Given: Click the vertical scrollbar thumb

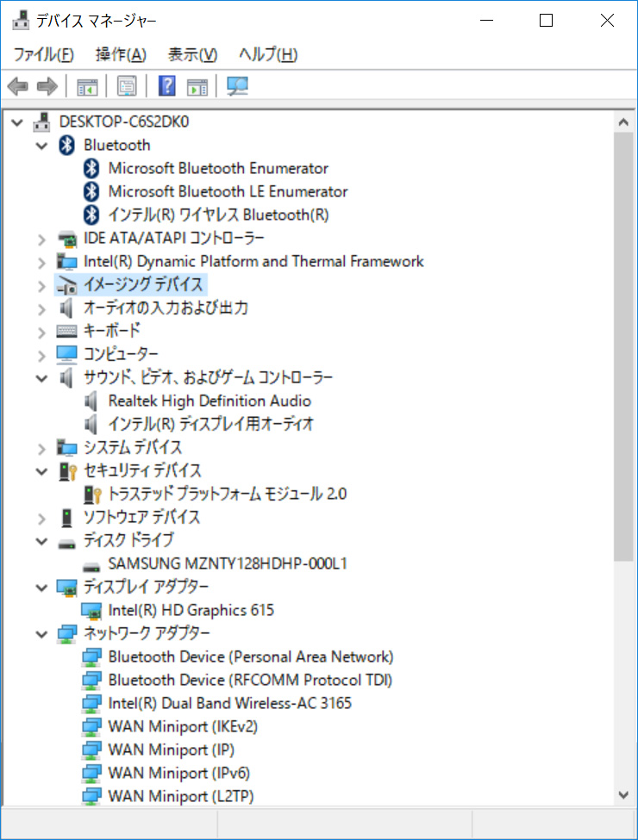Looking at the screenshot, I should [623, 347].
